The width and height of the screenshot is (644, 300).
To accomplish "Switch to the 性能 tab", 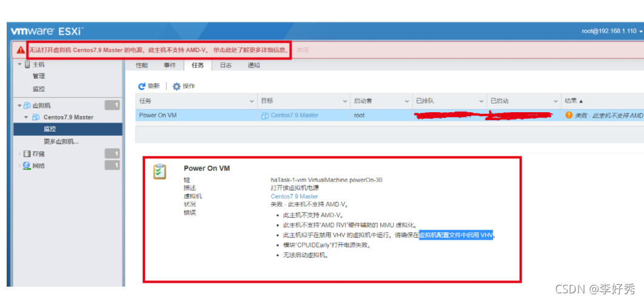I will click(x=142, y=65).
